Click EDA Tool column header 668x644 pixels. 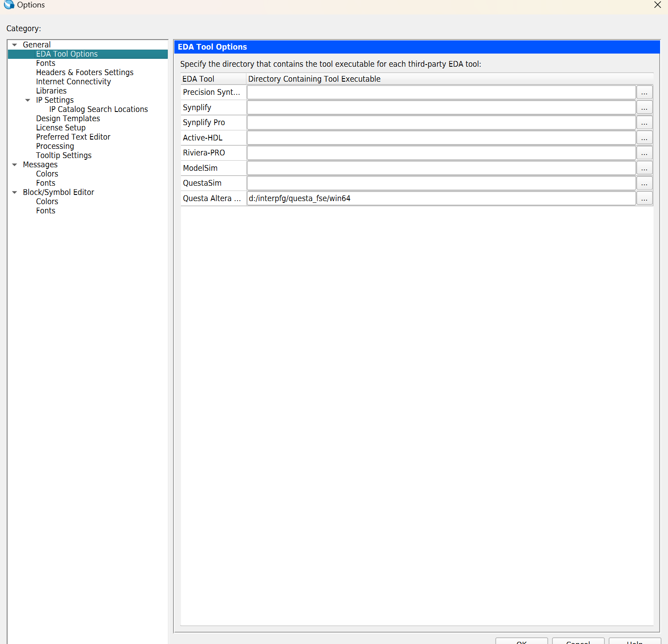[213, 79]
